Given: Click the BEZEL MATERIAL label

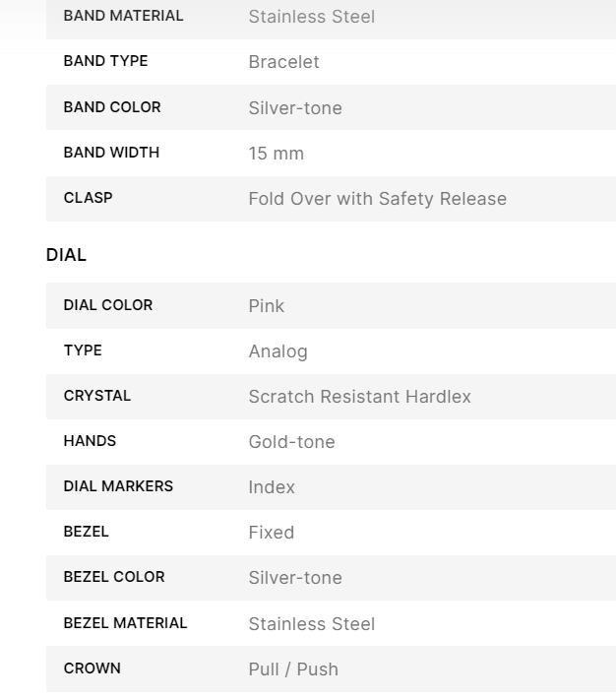Looking at the screenshot, I should 125,623.
